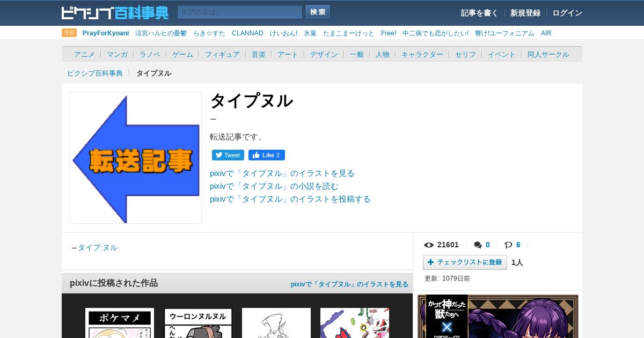Go to ピクシブ百科事典 breadcrumb link
644x338 pixels.
[95, 73]
